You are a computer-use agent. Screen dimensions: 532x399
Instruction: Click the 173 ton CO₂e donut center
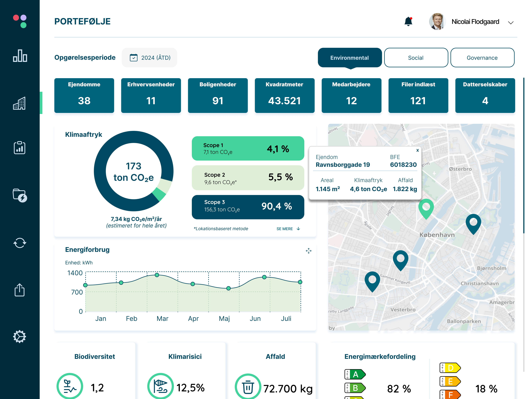(x=134, y=172)
